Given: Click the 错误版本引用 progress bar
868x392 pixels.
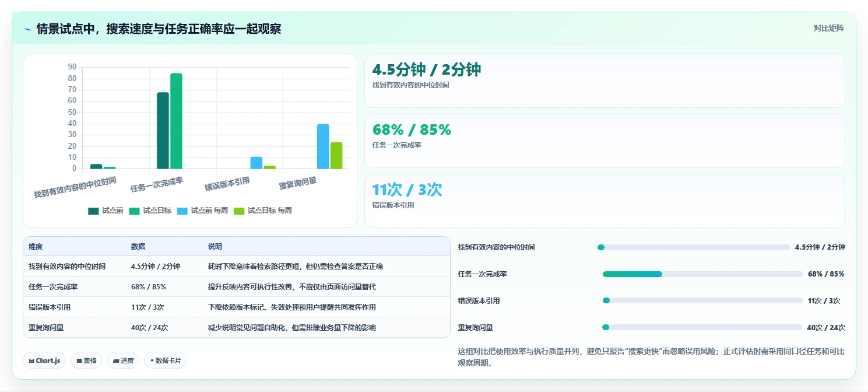Looking at the screenshot, I should [x=702, y=300].
